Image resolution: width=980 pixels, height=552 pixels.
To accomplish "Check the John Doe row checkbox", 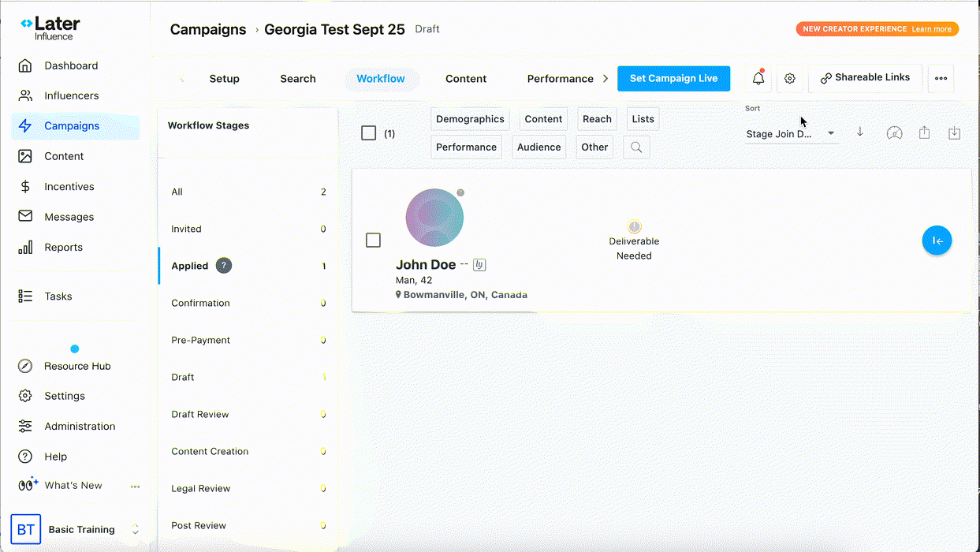I will tap(374, 240).
